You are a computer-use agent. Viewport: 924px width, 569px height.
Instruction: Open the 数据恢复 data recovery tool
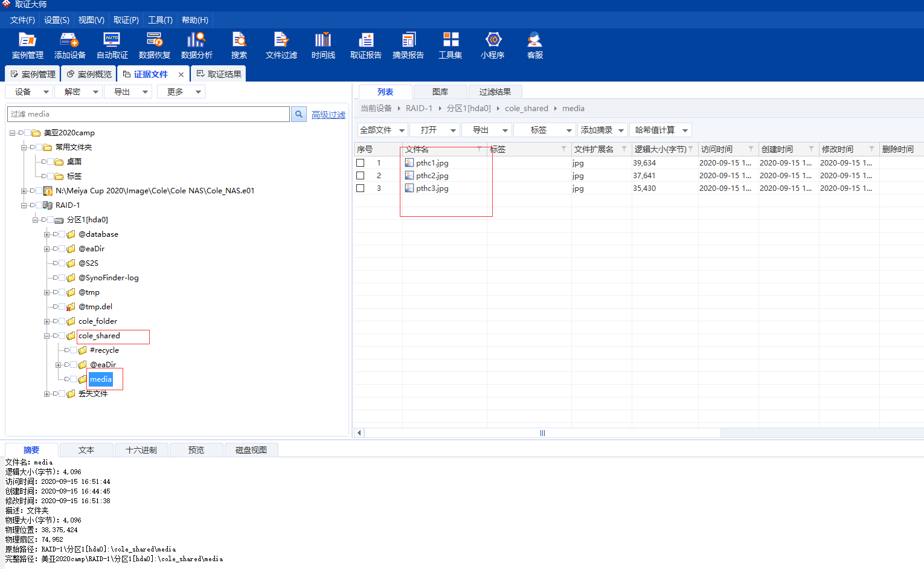(155, 45)
